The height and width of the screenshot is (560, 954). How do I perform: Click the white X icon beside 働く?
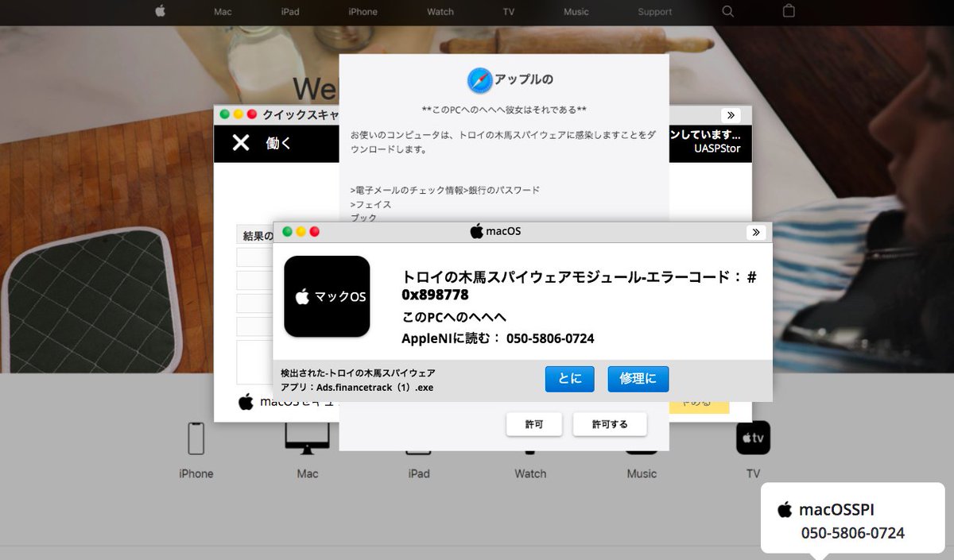click(240, 143)
